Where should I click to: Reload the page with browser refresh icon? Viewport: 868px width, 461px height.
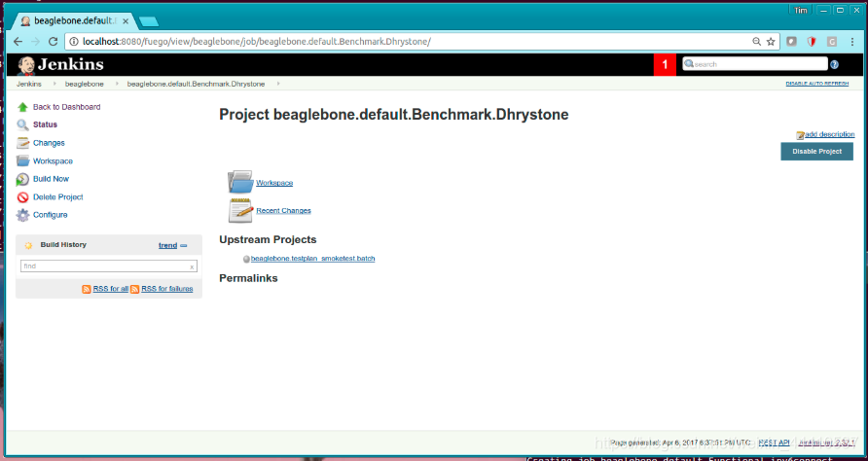tap(54, 42)
